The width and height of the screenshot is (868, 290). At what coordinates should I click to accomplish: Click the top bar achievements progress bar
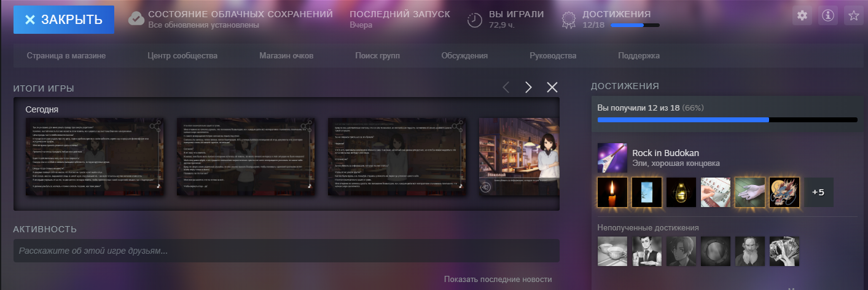click(x=635, y=25)
